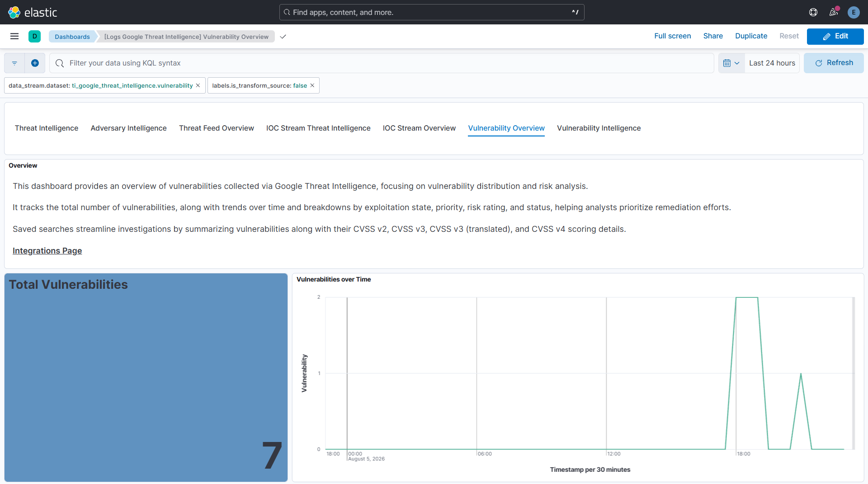
Task: Open the help menu icon
Action: 813,12
